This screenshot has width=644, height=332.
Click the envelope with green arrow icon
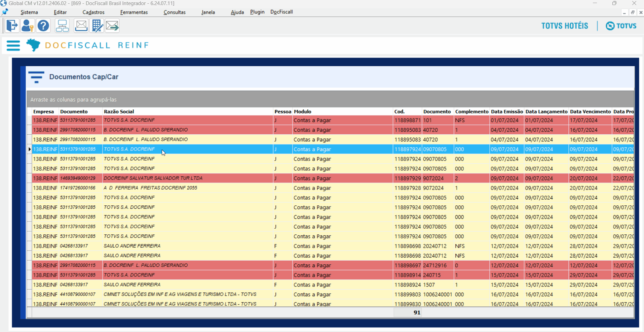click(112, 26)
